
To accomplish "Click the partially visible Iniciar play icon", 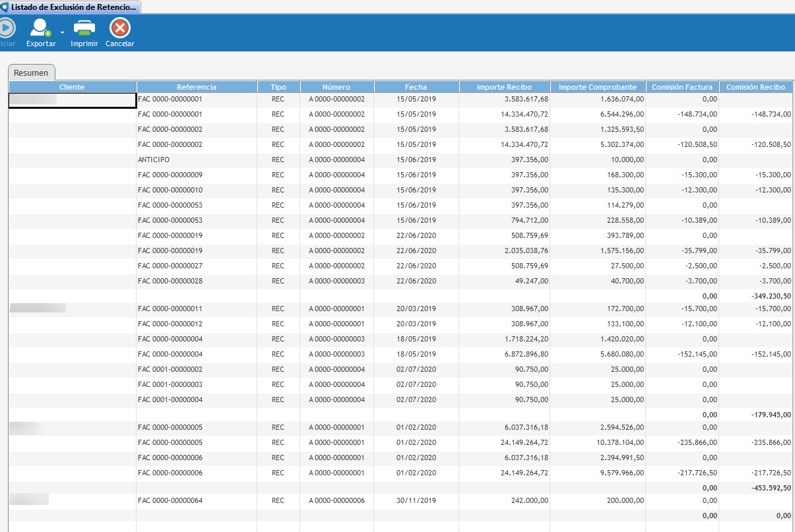I will (6, 28).
